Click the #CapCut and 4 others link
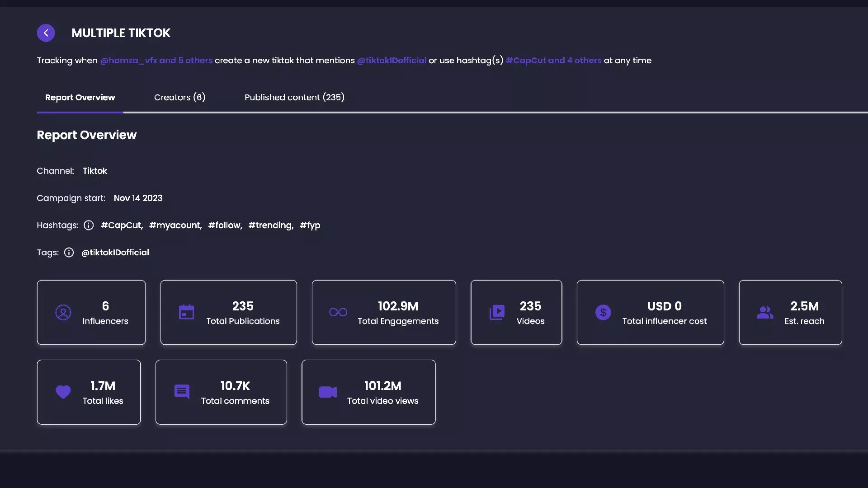Screen dimensions: 868x488 (553, 61)
